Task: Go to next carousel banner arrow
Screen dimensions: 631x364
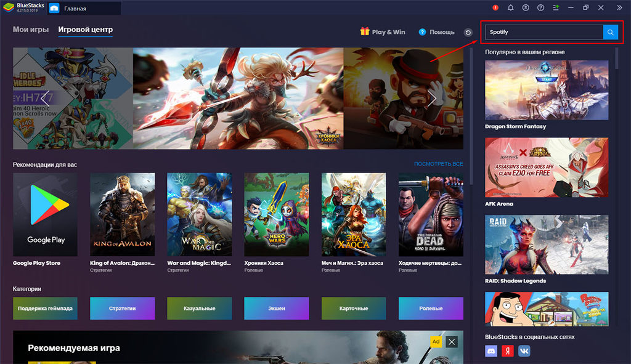Action: 432,98
